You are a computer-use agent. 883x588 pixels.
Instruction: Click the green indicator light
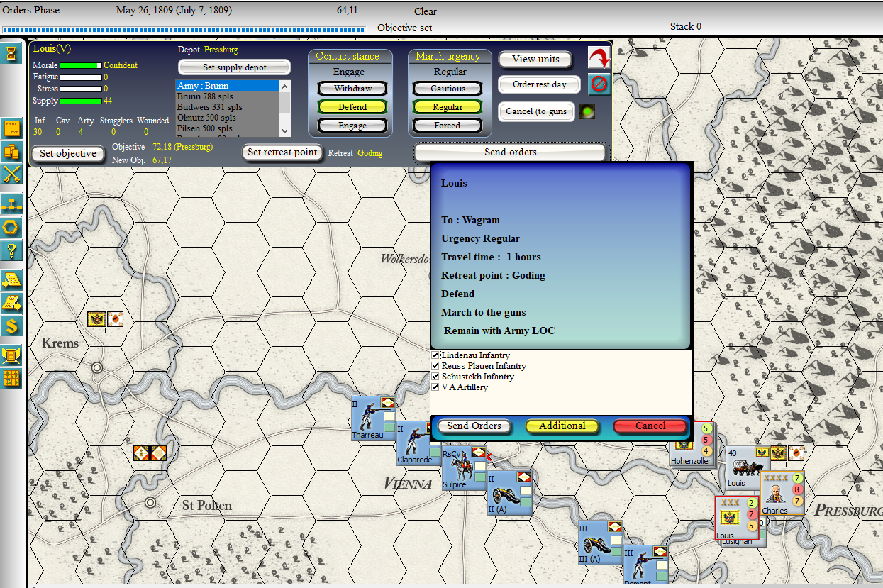click(x=587, y=111)
